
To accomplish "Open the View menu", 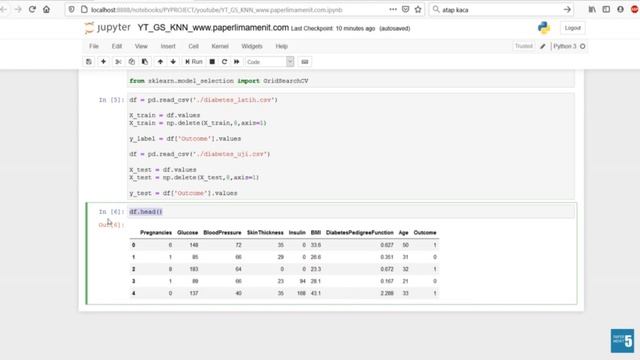I will (x=141, y=46).
